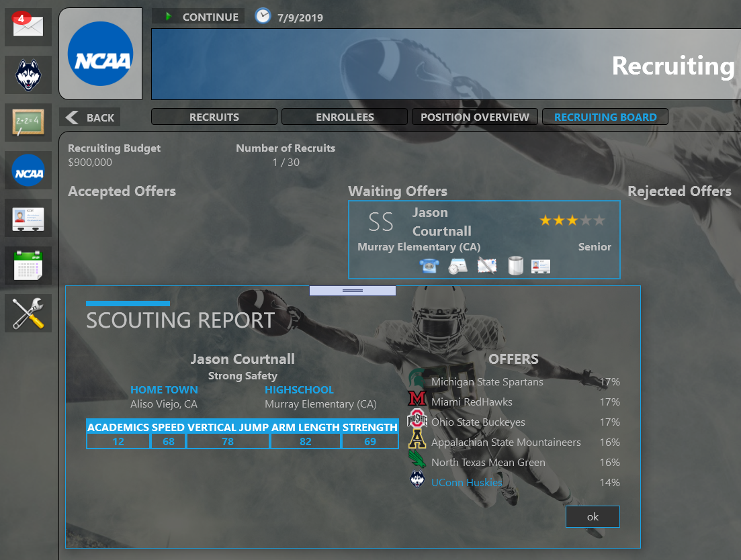The image size is (741, 560).
Task: Click the 14% UConn offer percentage
Action: coord(609,482)
